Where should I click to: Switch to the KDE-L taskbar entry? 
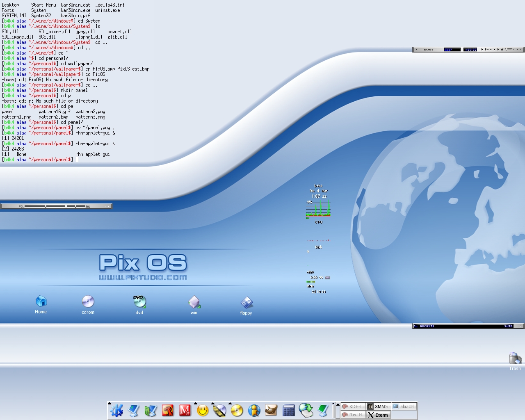(x=353, y=406)
